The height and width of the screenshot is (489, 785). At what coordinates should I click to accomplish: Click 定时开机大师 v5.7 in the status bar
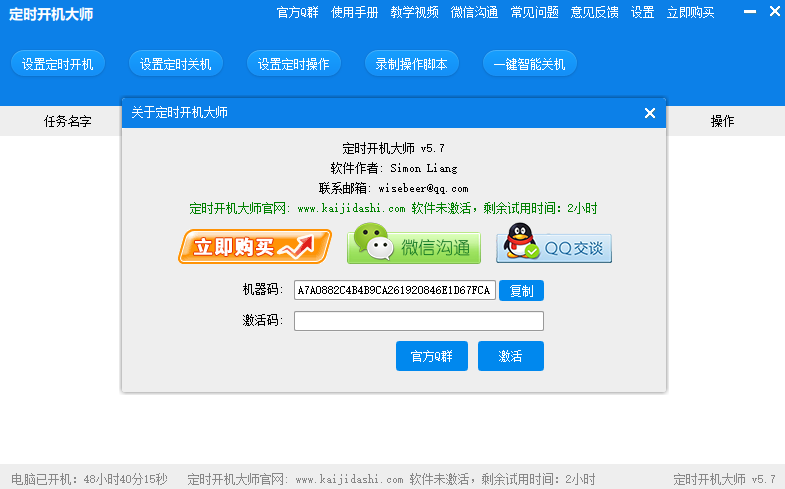(724, 479)
